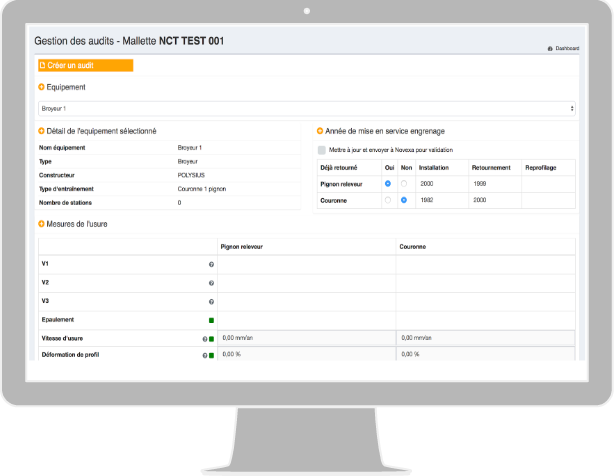
Task: Click the green indicator for Déformation de profil
Action: coord(212,355)
